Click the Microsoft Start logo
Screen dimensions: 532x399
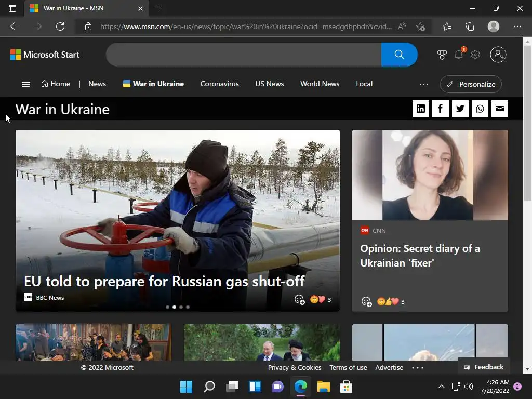pyautogui.click(x=45, y=55)
